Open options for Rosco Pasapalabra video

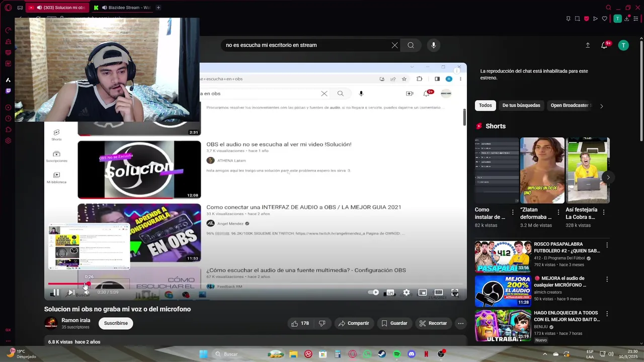(607, 245)
